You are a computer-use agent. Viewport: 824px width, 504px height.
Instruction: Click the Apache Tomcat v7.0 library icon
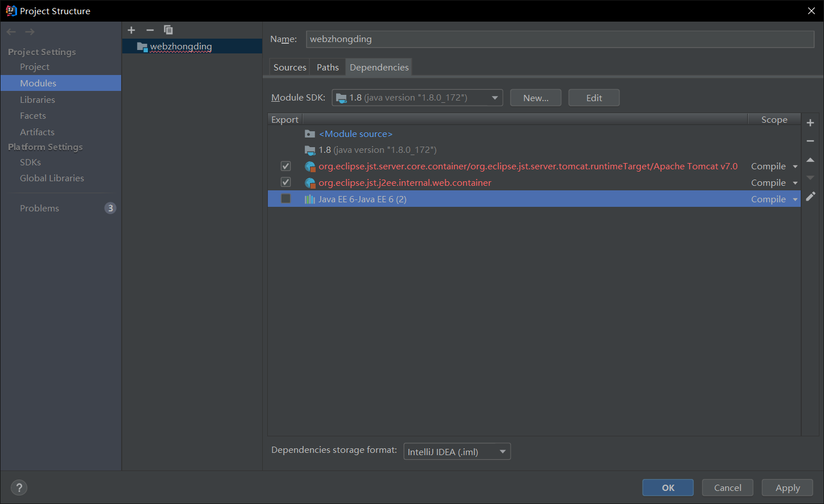[310, 166]
